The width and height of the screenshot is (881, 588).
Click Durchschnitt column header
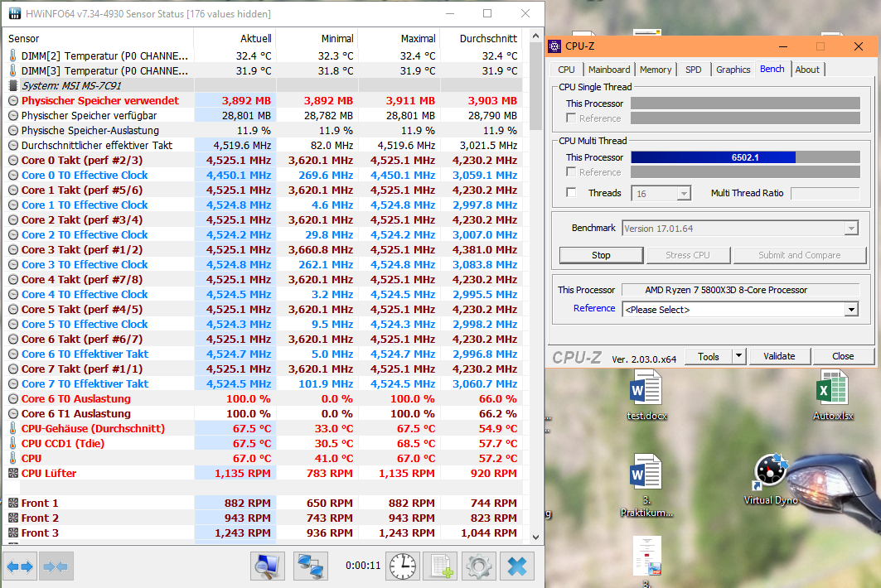click(x=481, y=38)
